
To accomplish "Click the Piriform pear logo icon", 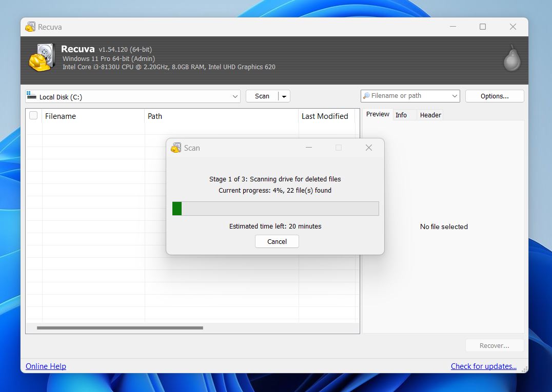I will click(x=511, y=58).
